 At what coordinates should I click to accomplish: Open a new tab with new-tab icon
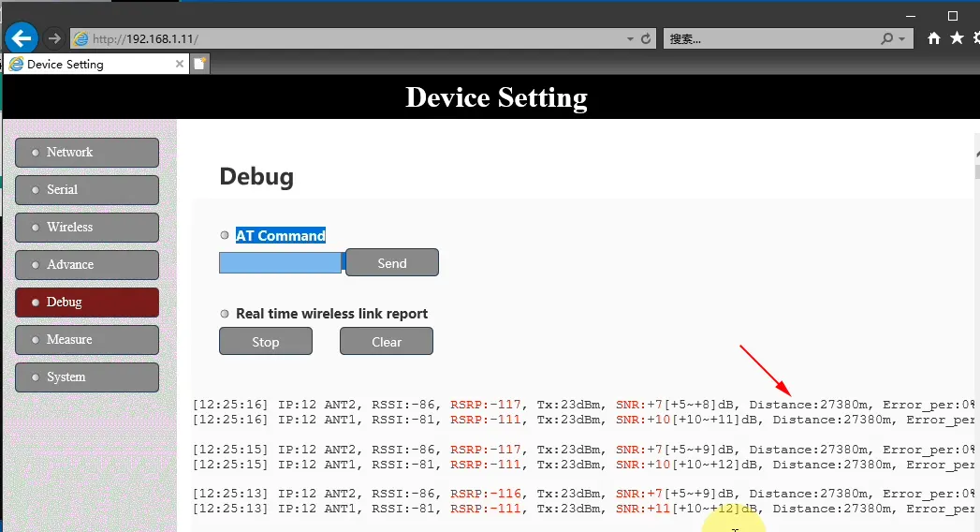200,64
